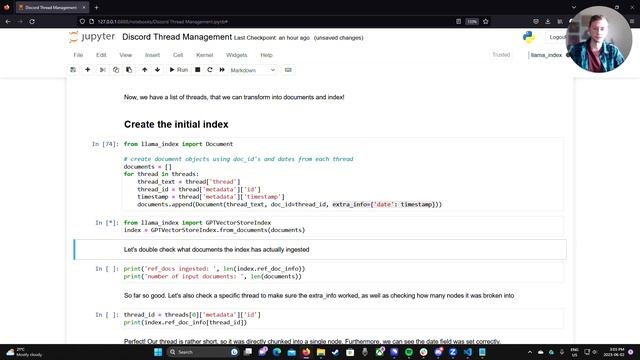Image resolution: width=640 pixels, height=360 pixels.
Task: Toggle reader view icon in address bar
Action: [458, 21]
